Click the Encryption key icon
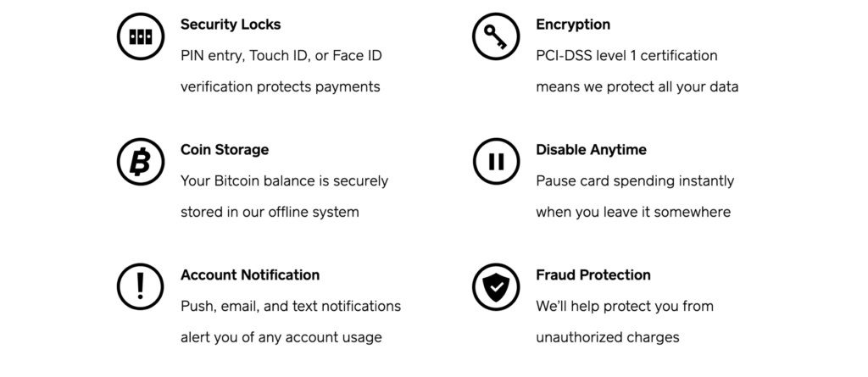The height and width of the screenshot is (377, 868). coord(495,36)
